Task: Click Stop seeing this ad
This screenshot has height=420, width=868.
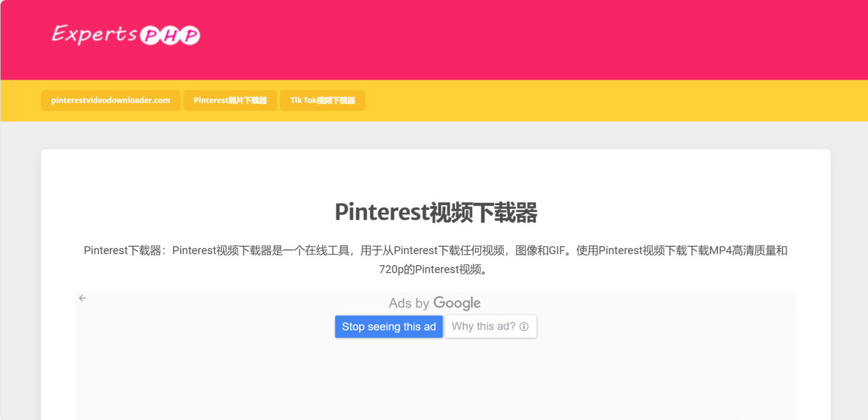Action: point(388,326)
